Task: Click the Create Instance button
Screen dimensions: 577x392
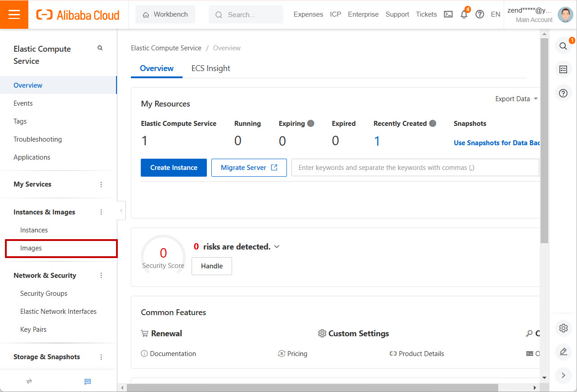Action: 174,168
